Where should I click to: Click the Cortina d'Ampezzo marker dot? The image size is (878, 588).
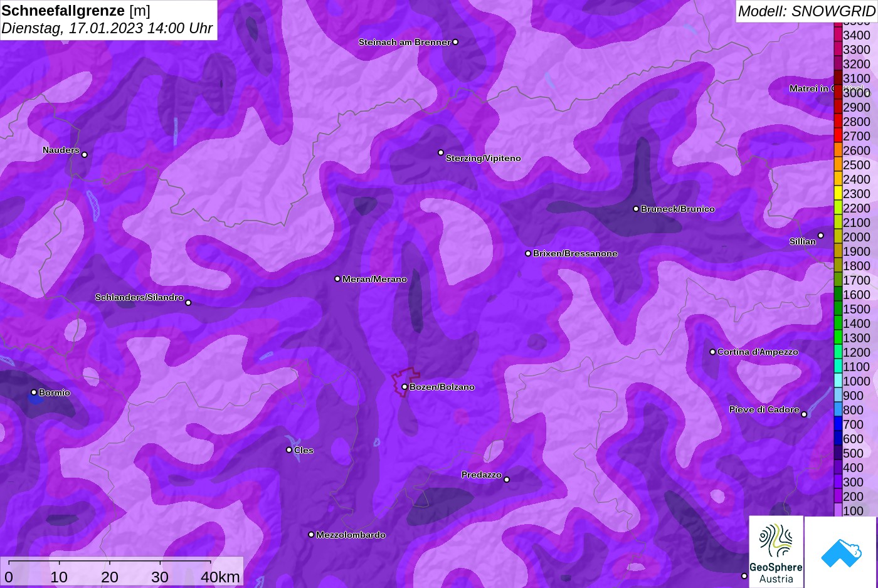pos(712,352)
